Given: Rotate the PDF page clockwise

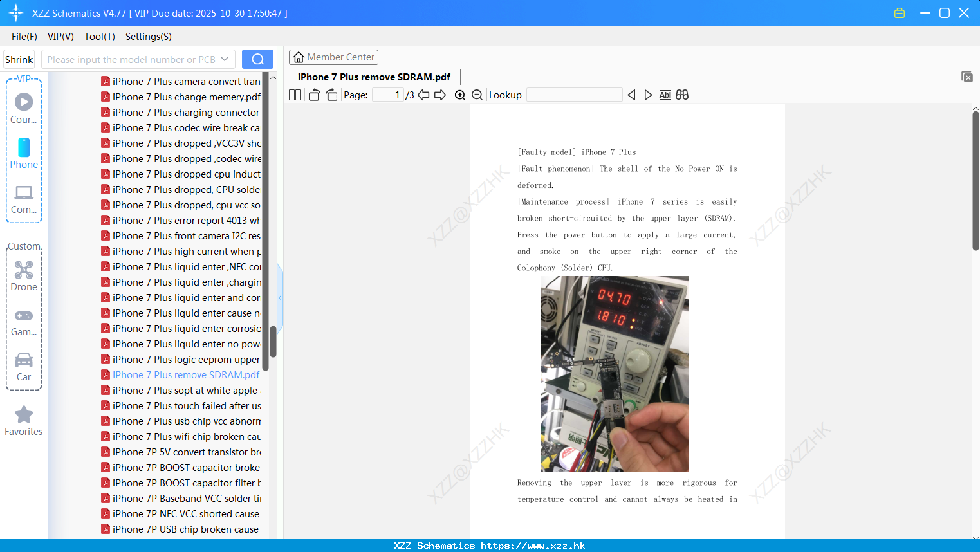Looking at the screenshot, I should 331,95.
